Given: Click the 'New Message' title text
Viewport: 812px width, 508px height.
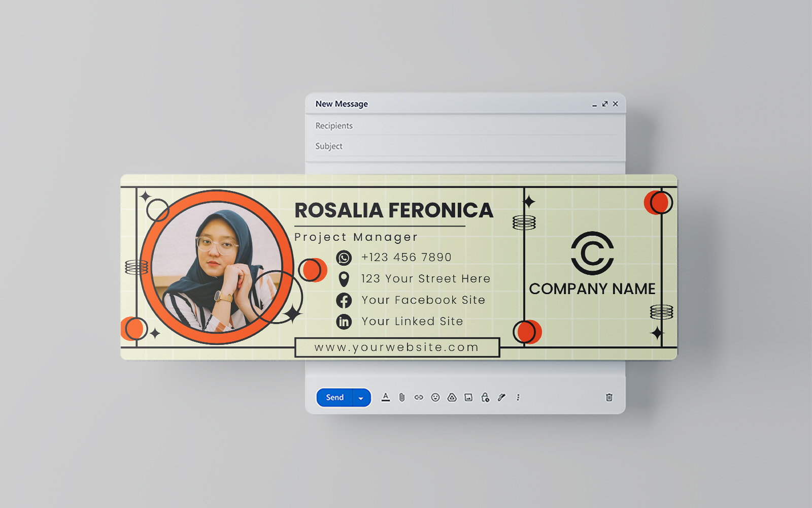Looking at the screenshot, I should (342, 104).
